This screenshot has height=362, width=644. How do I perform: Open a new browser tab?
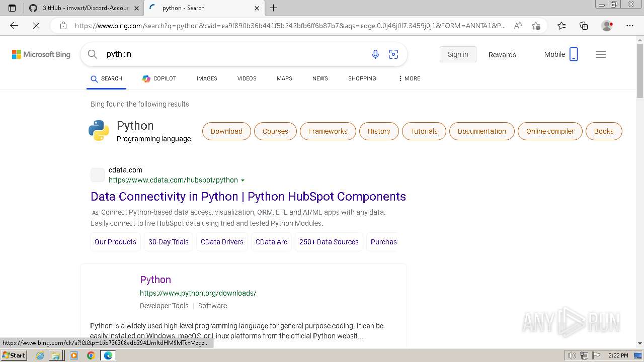274,8
